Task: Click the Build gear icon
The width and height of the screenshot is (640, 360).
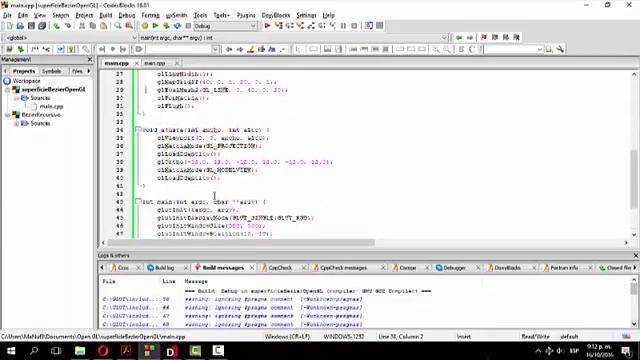Action: coord(144,26)
